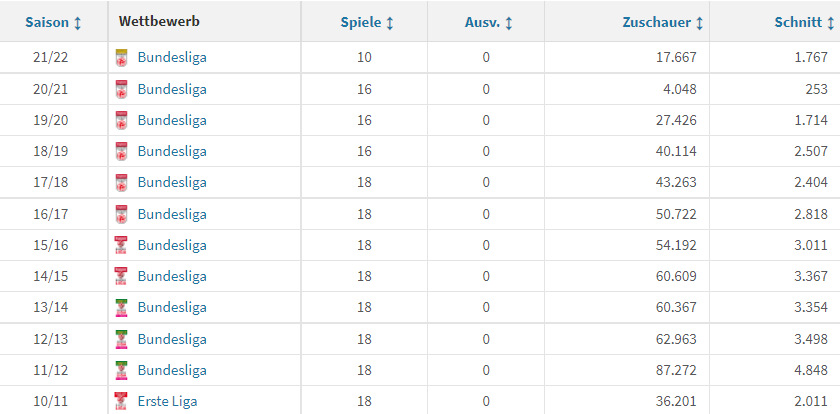The width and height of the screenshot is (840, 414).
Task: Sort table by Ausv. column
Action: click(x=489, y=22)
